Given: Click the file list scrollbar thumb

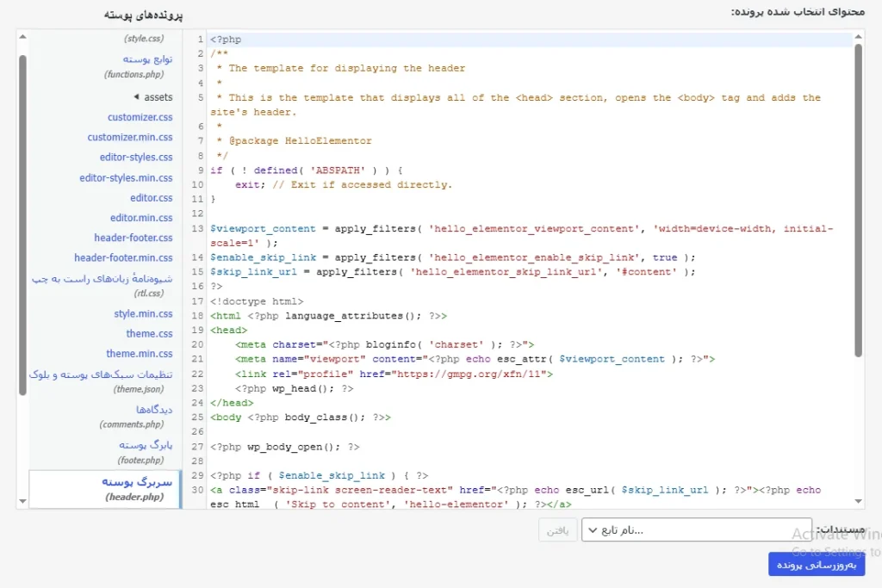Looking at the screenshot, I should point(22,225).
